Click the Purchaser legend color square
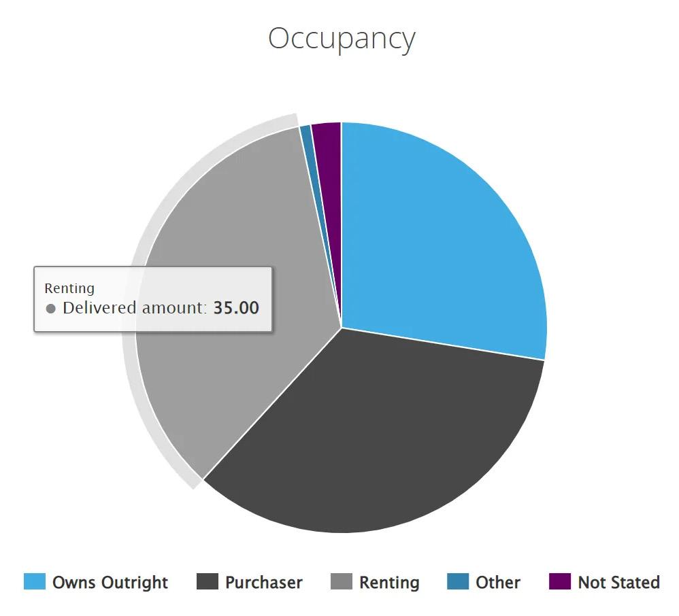The width and height of the screenshot is (679, 616). [208, 582]
